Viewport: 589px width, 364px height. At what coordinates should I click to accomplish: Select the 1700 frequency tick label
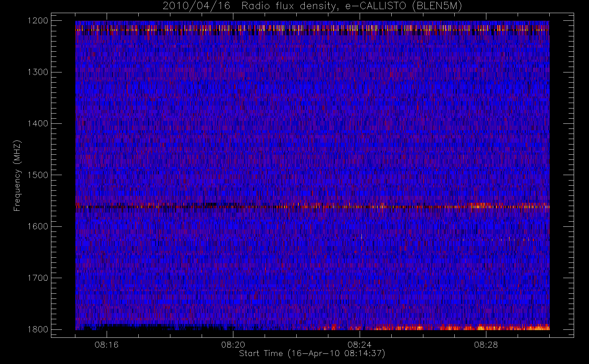pos(38,278)
